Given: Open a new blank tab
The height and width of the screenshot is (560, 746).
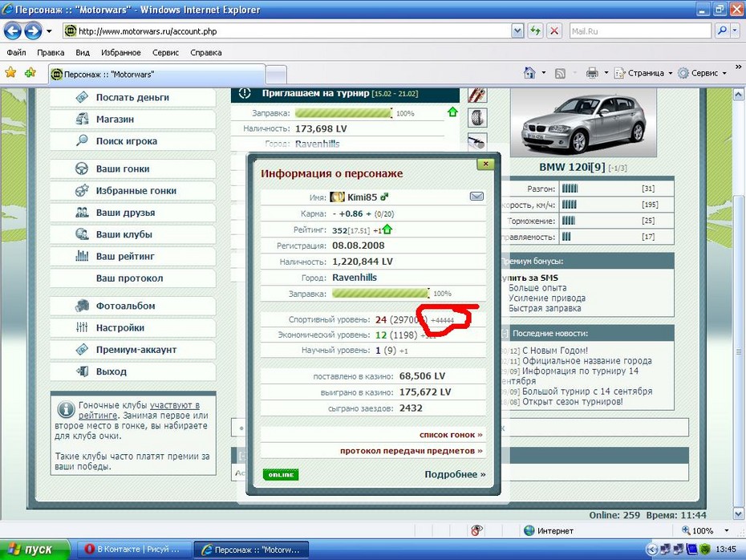Looking at the screenshot, I should (x=276, y=75).
